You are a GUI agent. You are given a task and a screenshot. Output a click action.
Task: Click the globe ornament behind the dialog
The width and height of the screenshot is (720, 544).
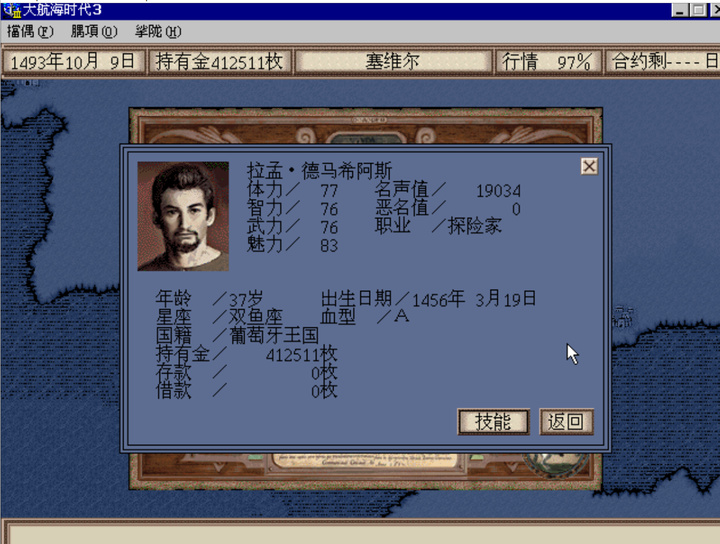pyautogui.click(x=557, y=465)
